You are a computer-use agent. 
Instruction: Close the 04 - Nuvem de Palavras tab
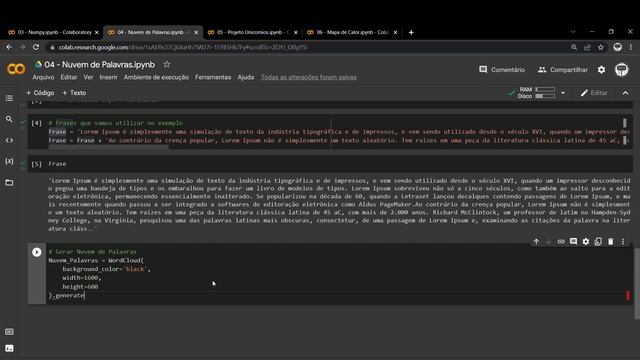pos(196,32)
